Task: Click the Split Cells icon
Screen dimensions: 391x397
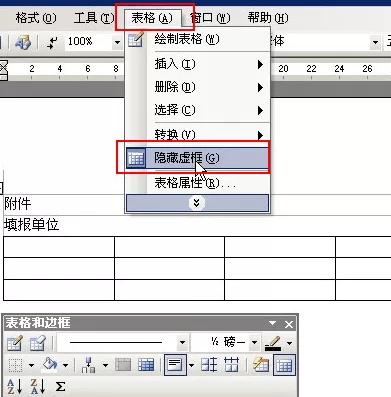Action: (146, 365)
